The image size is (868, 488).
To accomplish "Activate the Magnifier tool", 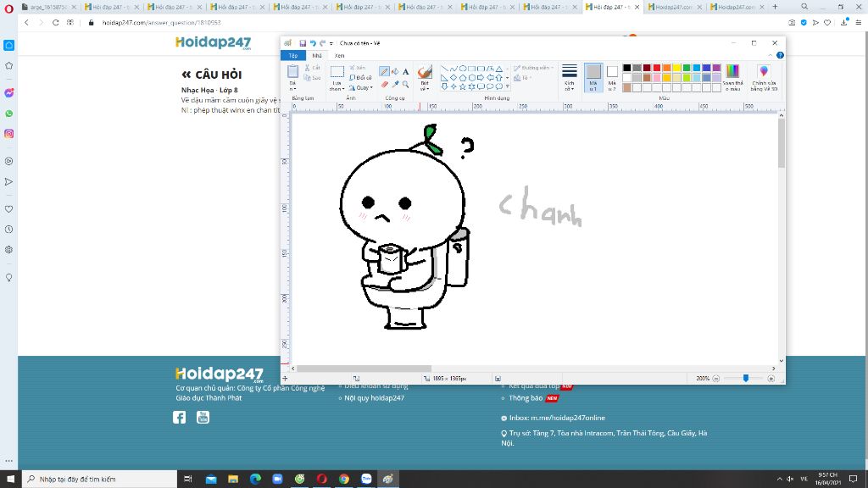I will click(406, 84).
